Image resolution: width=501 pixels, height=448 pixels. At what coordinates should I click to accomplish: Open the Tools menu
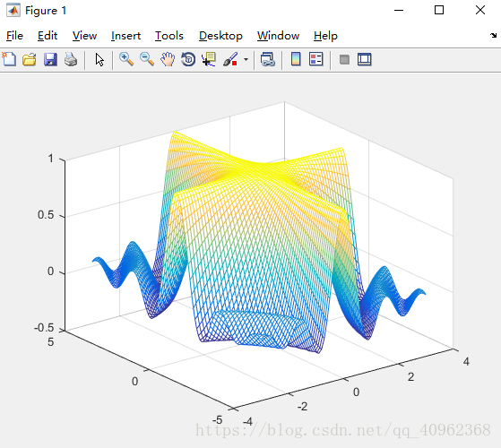click(x=169, y=36)
